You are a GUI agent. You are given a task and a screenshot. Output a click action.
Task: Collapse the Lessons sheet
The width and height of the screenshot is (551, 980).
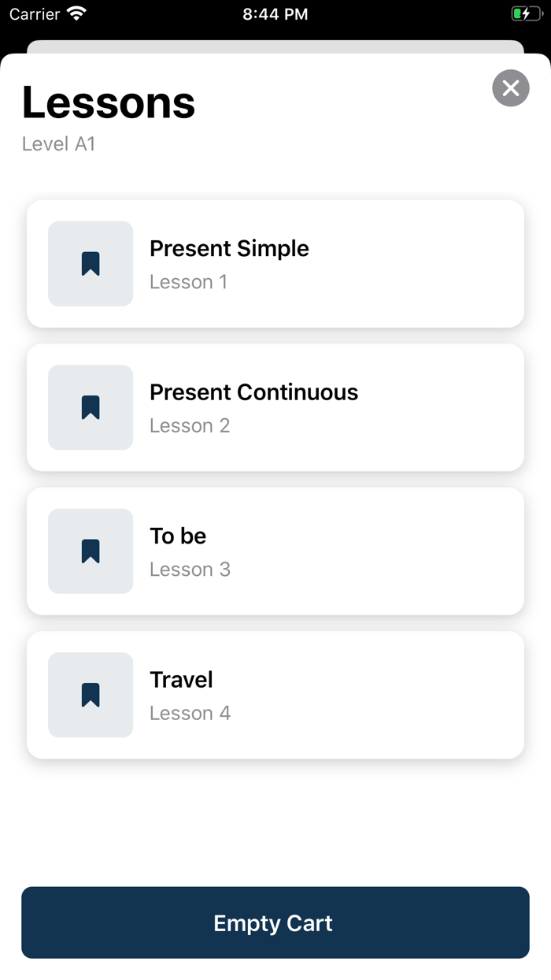510,88
